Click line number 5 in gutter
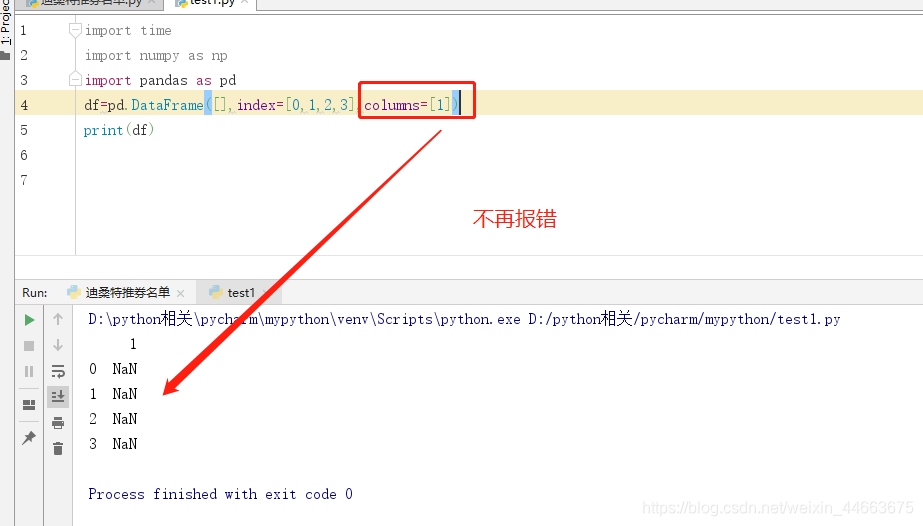The width and height of the screenshot is (923, 526). 24,130
